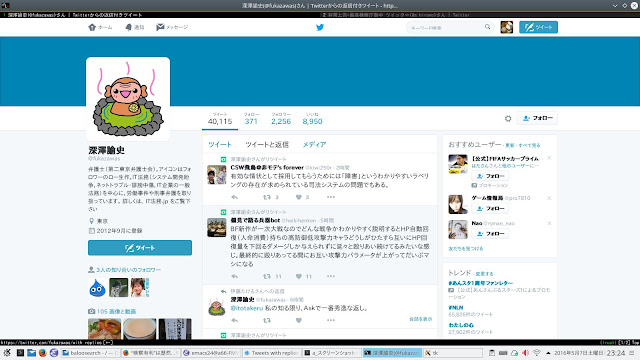The width and height of the screenshot is (640, 360).
Task: Retweet the CSW forever tweet
Action: tap(267, 197)
